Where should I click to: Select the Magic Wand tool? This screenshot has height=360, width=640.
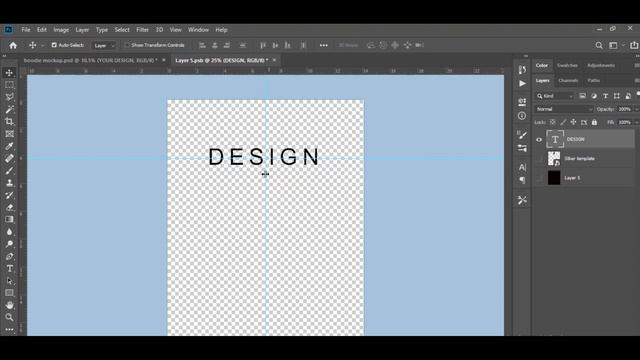tap(9, 109)
